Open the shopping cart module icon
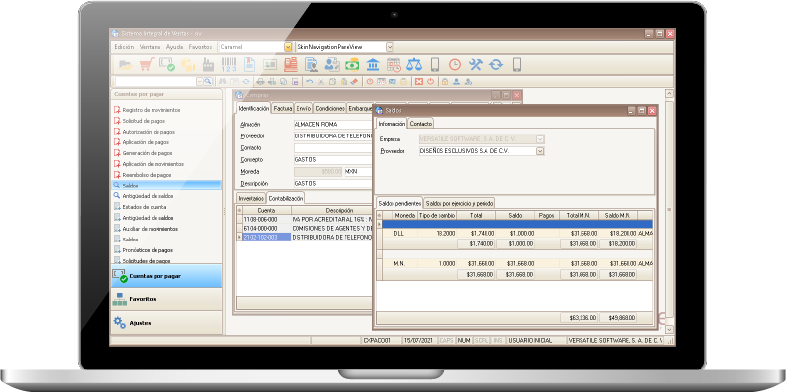 click(x=146, y=65)
